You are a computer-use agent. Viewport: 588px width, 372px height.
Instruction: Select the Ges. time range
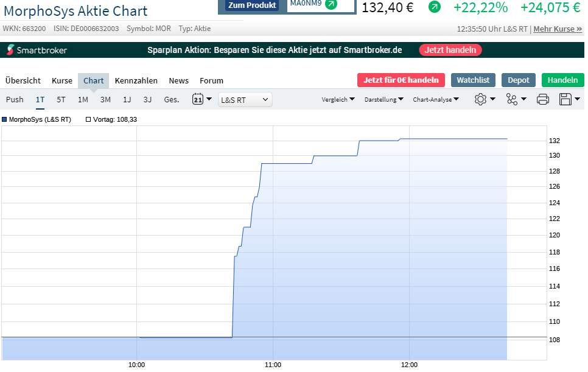172,99
